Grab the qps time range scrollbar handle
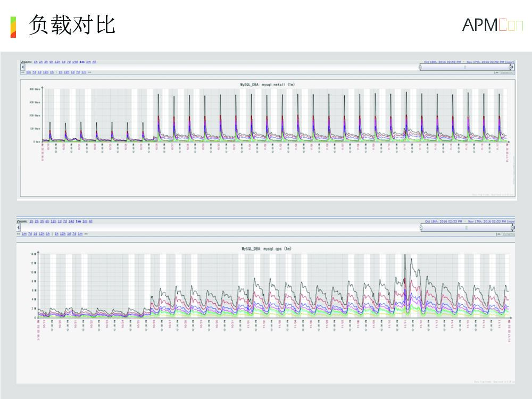 [x=467, y=228]
